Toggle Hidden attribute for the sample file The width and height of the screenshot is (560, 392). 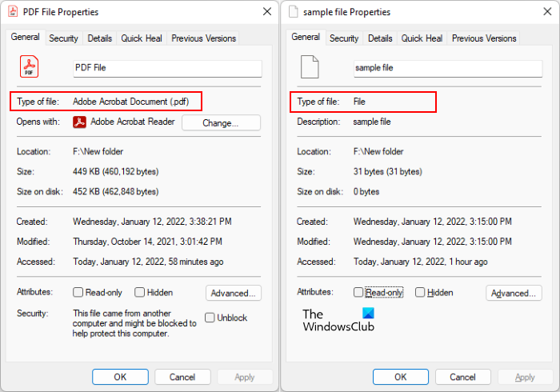[419, 293]
